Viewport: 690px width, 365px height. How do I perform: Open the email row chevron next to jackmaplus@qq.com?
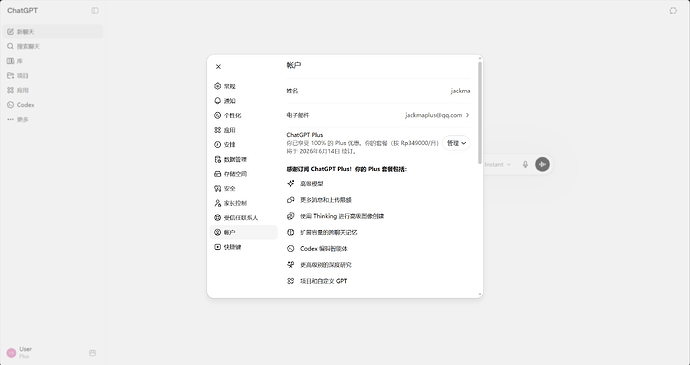point(467,115)
